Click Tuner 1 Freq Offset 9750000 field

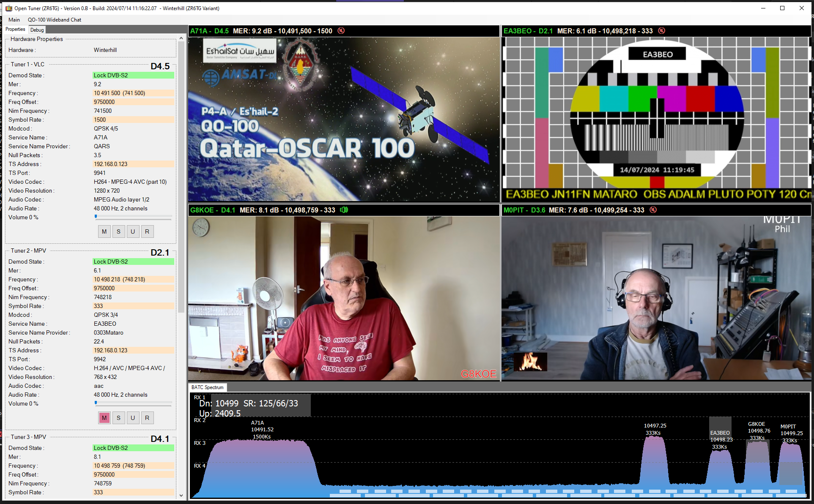(x=133, y=102)
